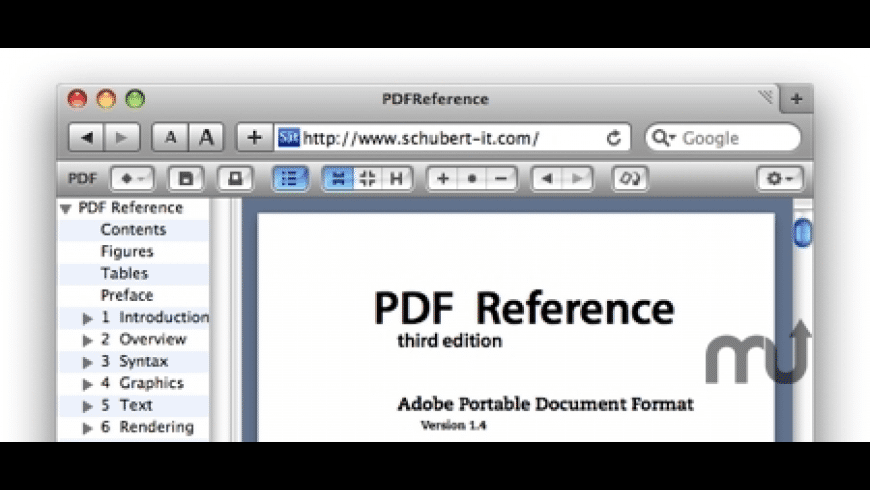870x490 pixels.
Task: Click the tab bar resize grip icon
Action: pos(766,97)
